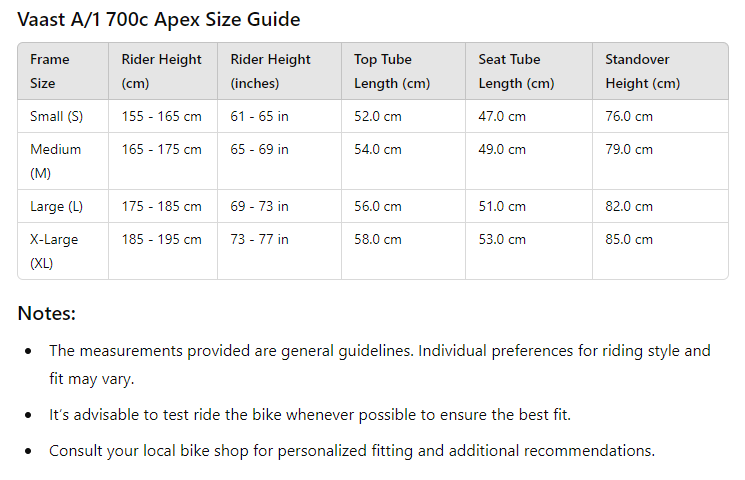Select the Standover Height column header

[642, 71]
